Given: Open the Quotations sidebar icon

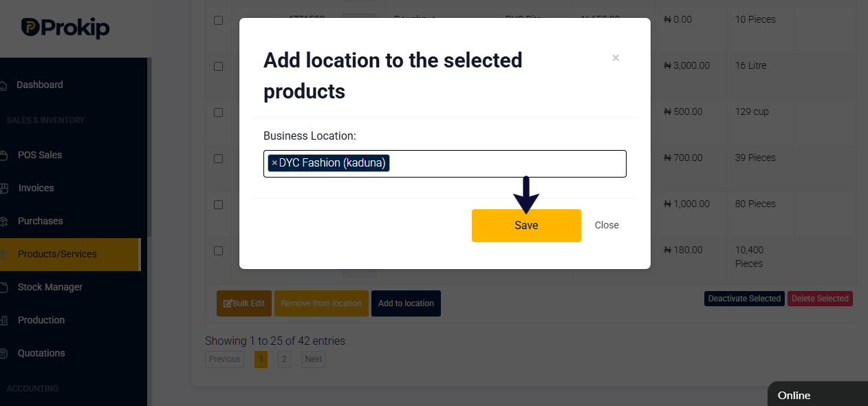Looking at the screenshot, I should tap(3, 354).
